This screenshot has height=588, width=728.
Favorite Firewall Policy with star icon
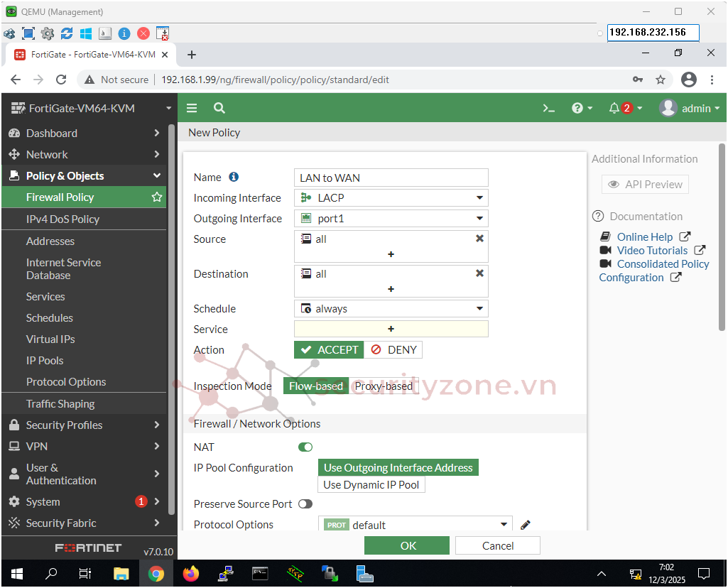point(157,197)
